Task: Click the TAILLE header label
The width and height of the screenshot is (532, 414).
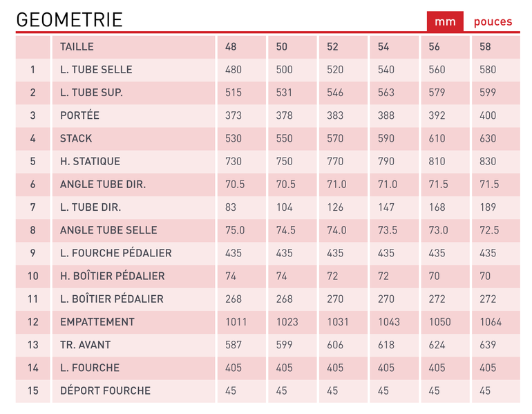Action: coord(77,46)
